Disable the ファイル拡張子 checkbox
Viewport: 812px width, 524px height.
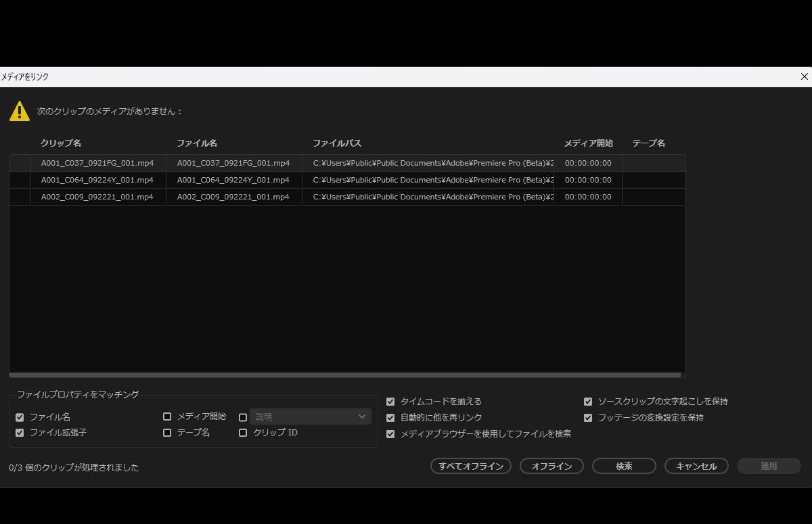[20, 432]
